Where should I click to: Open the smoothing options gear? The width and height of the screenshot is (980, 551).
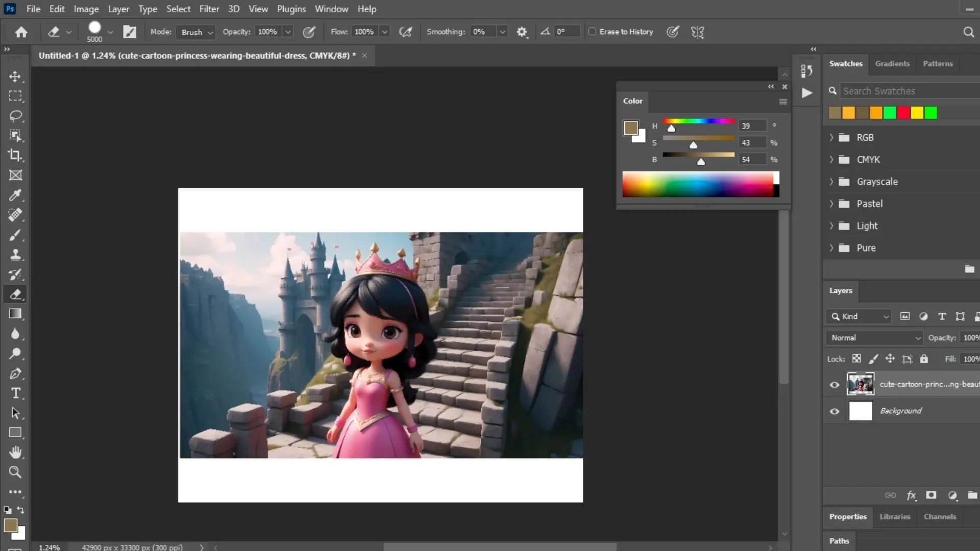522,32
